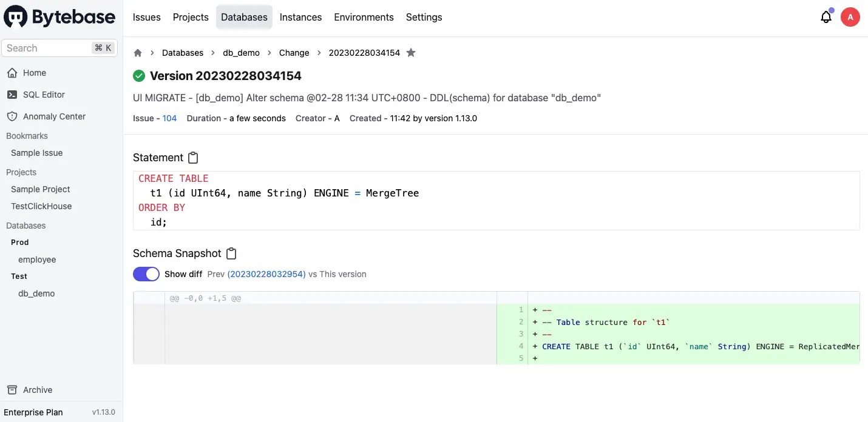
Task: Click the home breadcrumb icon
Action: pyautogui.click(x=138, y=53)
